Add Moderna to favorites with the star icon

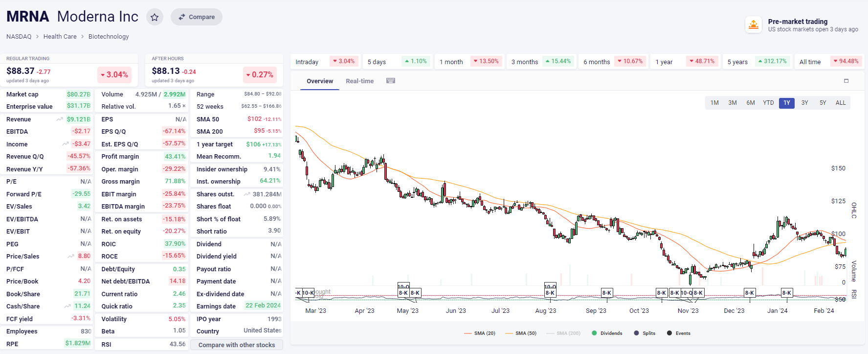pos(155,17)
